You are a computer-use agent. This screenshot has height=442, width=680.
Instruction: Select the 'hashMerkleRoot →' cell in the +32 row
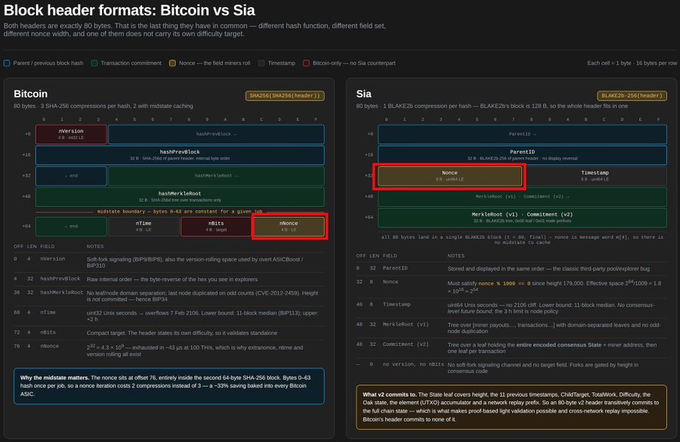point(216,176)
